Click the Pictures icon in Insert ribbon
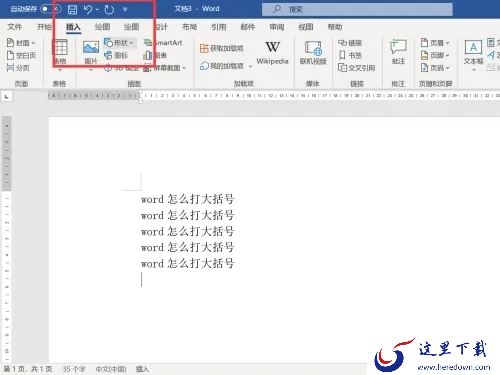Image resolution: width=500 pixels, height=375 pixels. [91, 52]
